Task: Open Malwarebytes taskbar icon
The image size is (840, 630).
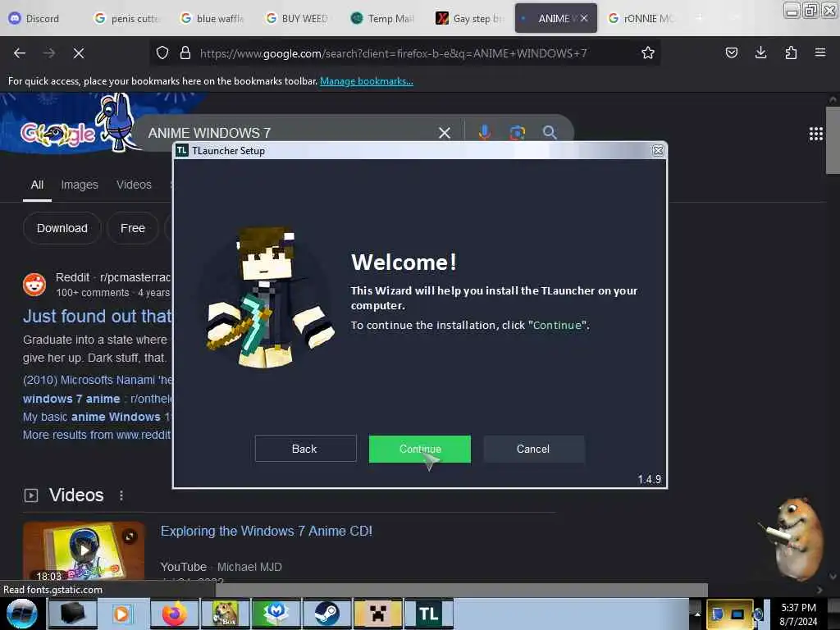Action: [x=276, y=614]
